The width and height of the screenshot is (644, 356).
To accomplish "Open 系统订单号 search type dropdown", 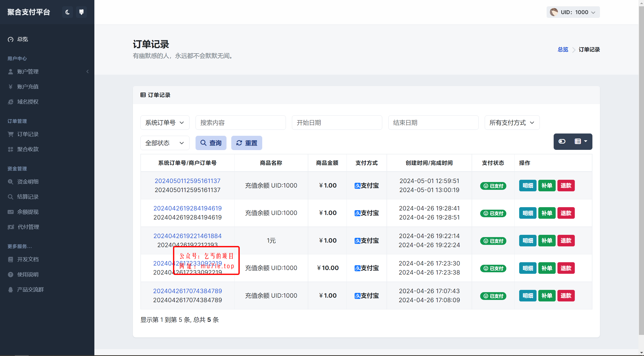I will 165,123.
